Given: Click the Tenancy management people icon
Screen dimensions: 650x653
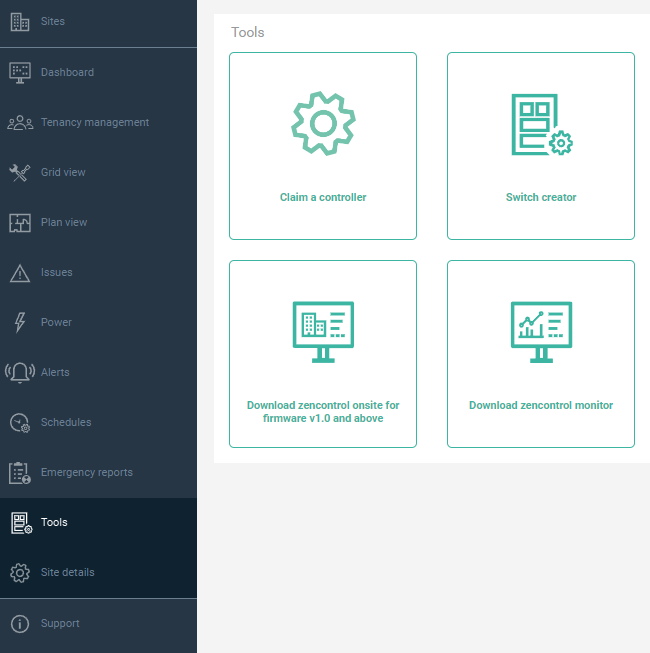Looking at the screenshot, I should [20, 123].
